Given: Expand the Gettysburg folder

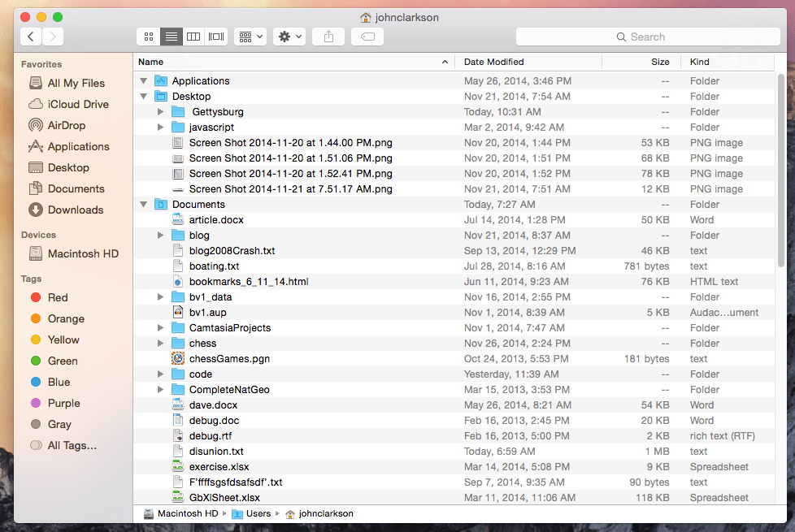Looking at the screenshot, I should 161,111.
